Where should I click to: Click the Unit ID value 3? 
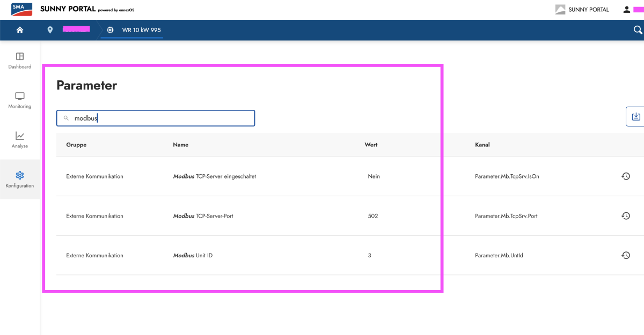tap(370, 256)
